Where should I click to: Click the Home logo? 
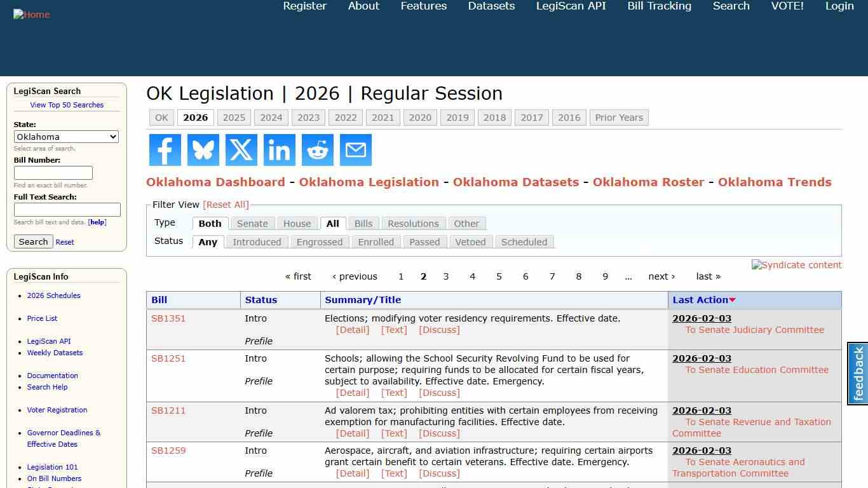[x=31, y=14]
